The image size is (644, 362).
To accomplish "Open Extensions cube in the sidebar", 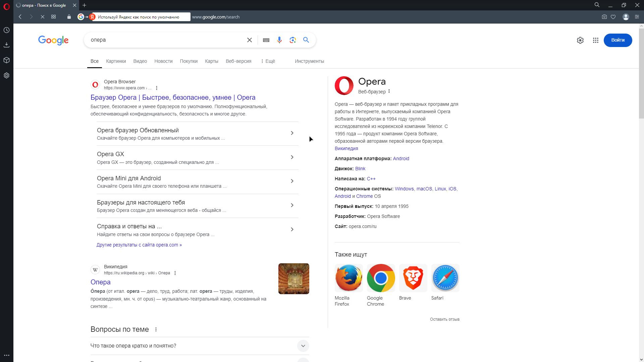I will point(6,60).
